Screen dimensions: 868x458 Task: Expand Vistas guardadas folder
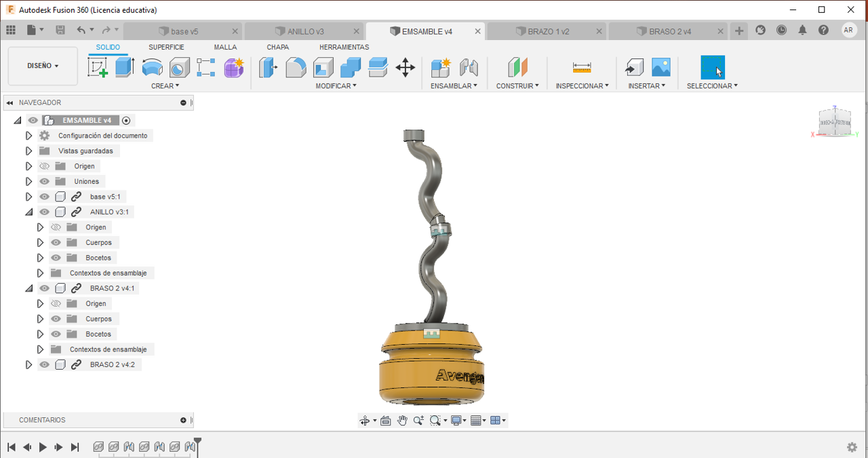click(x=28, y=151)
